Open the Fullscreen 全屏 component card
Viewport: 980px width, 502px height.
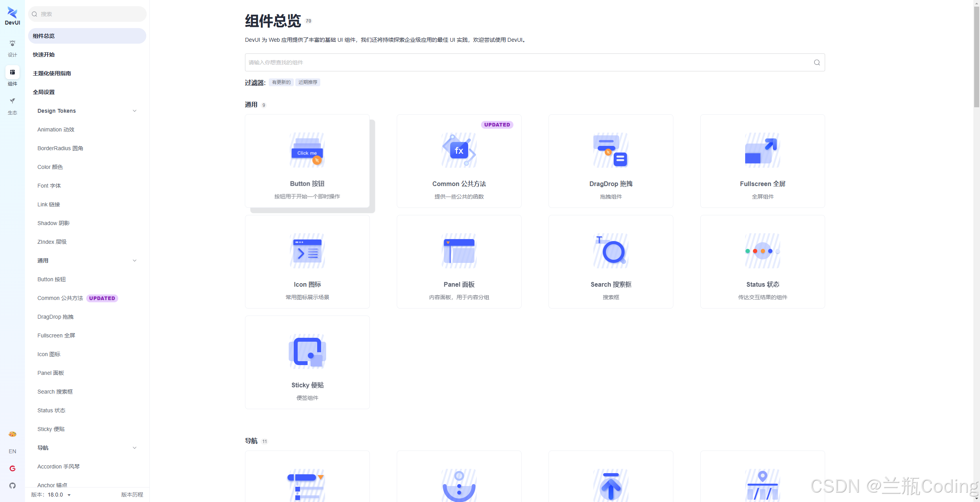click(762, 161)
